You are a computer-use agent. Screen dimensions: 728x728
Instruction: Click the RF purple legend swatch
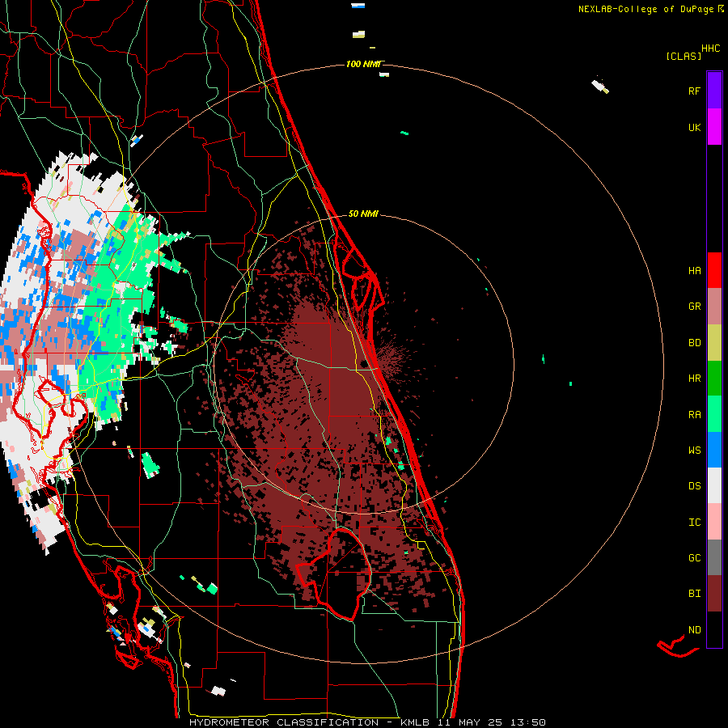tap(714, 91)
